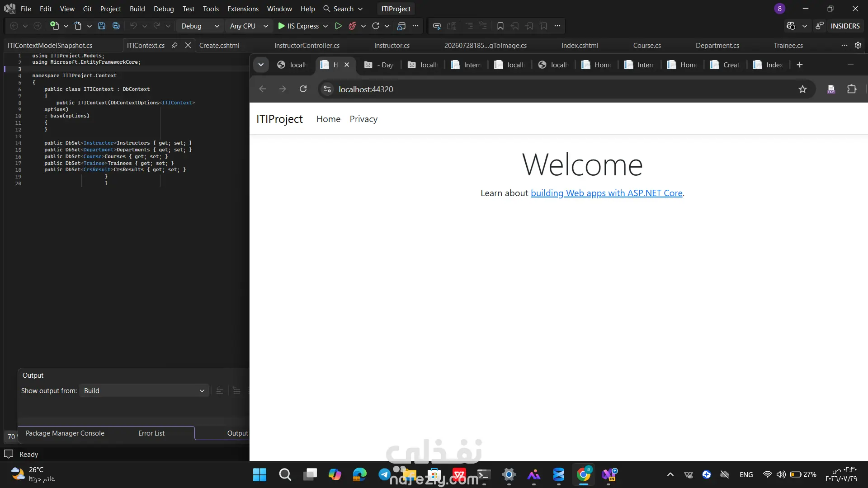Open the Any CPU platform dropdown

[x=249, y=26]
